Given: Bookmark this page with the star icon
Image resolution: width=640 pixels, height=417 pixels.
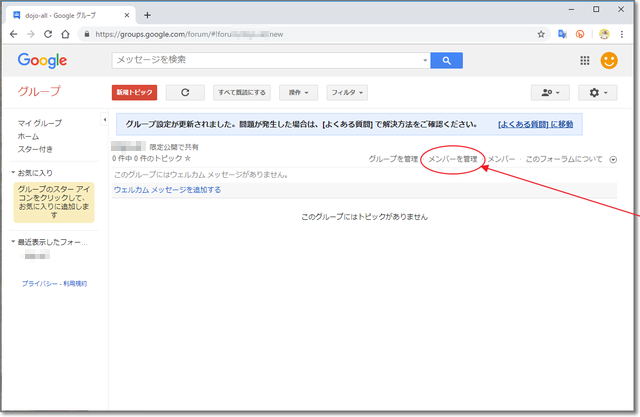Looking at the screenshot, I should point(541,33).
